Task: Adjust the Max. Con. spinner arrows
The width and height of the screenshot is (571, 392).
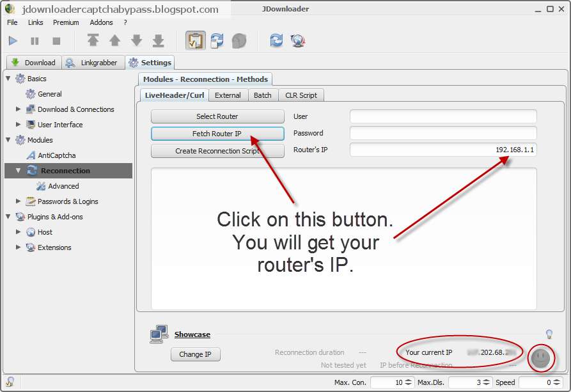Action: click(409, 382)
